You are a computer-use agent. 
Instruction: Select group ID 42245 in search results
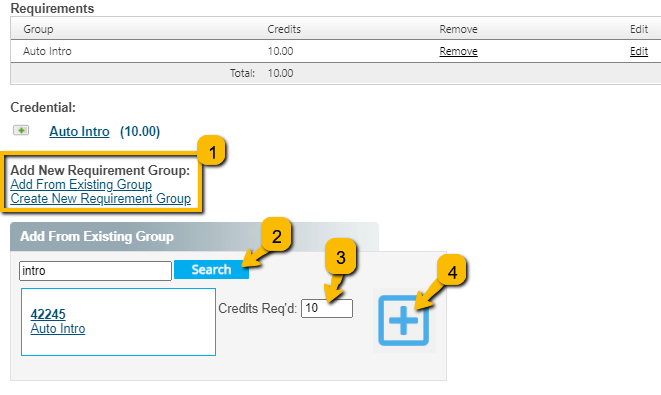point(48,314)
